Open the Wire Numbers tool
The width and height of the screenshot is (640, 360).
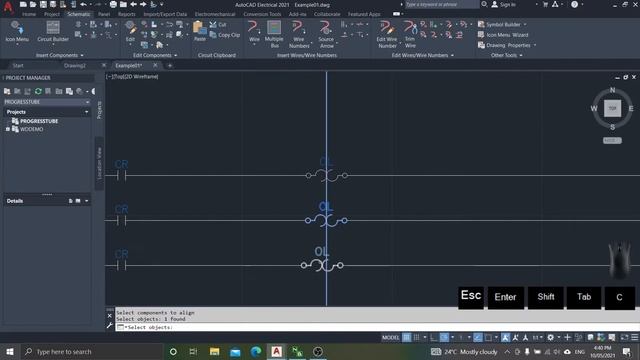pos(299,34)
